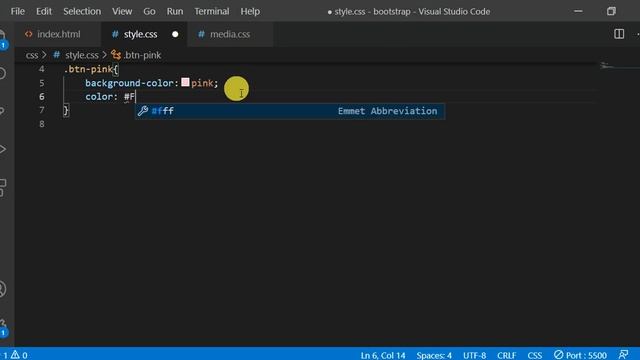Accept the #fff Emmet suggestion

(290, 111)
